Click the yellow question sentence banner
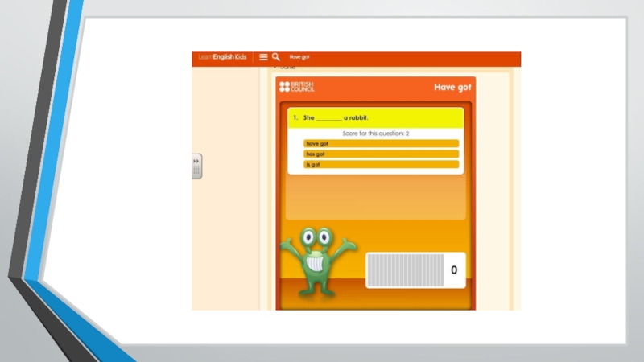The image size is (644, 362). pos(376,118)
